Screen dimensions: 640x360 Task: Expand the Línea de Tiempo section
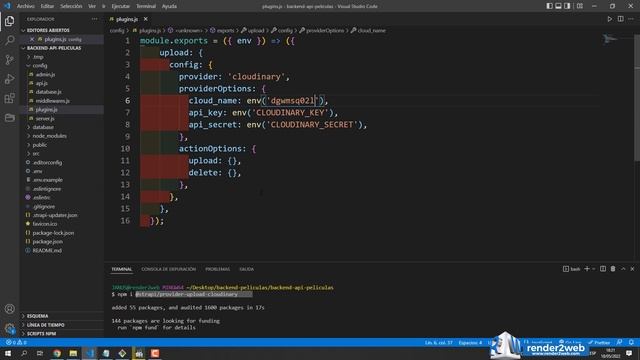pyautogui.click(x=45, y=325)
